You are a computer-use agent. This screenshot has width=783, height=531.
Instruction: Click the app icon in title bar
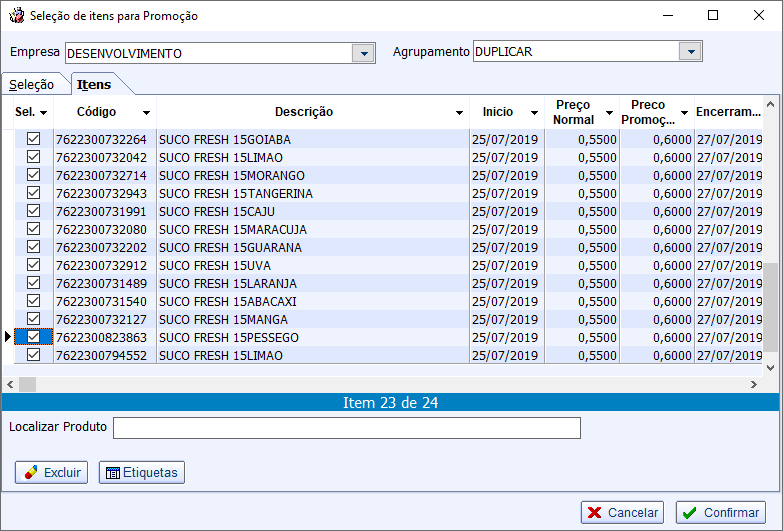click(x=16, y=16)
